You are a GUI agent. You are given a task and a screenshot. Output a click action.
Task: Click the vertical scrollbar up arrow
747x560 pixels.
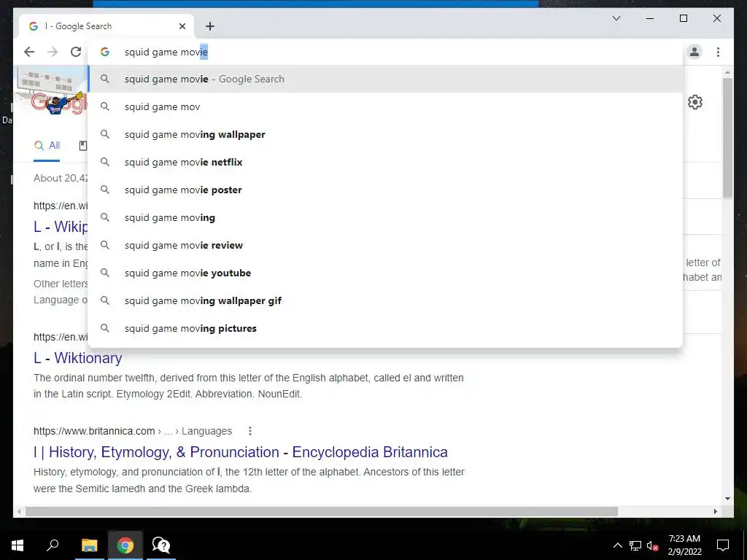tap(727, 72)
